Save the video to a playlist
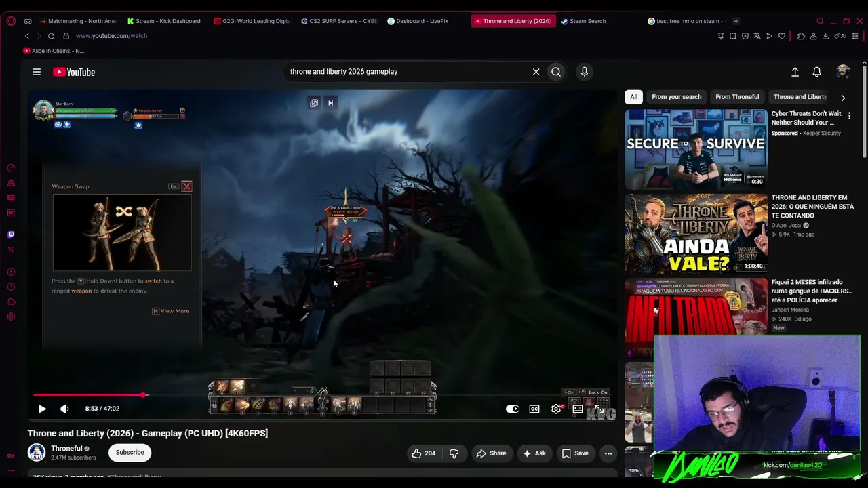The image size is (868, 488). [x=574, y=453]
